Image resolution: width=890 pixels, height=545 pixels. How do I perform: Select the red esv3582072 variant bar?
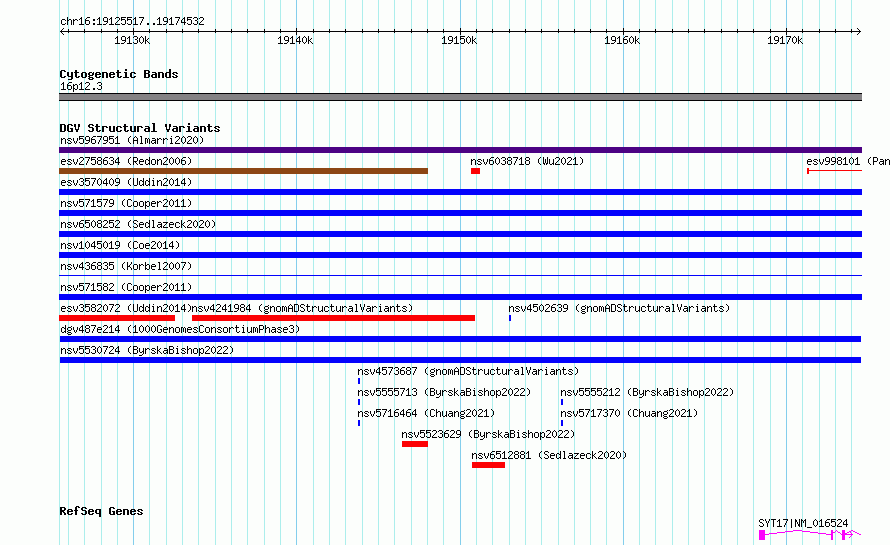(117, 318)
